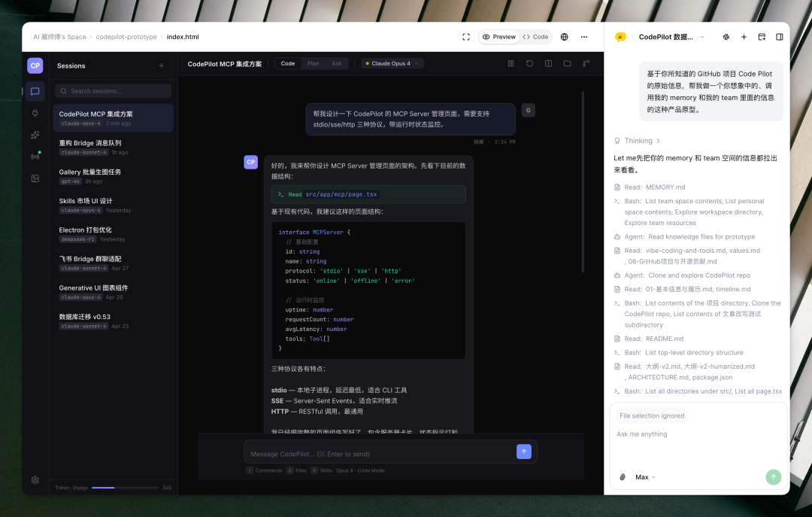The image size is (812, 517).
Task: Open the folder icon in the editor toolbar
Action: 565,63
